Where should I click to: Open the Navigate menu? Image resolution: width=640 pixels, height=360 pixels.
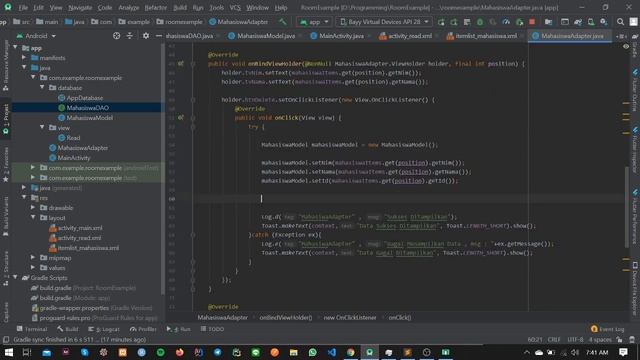80,8
